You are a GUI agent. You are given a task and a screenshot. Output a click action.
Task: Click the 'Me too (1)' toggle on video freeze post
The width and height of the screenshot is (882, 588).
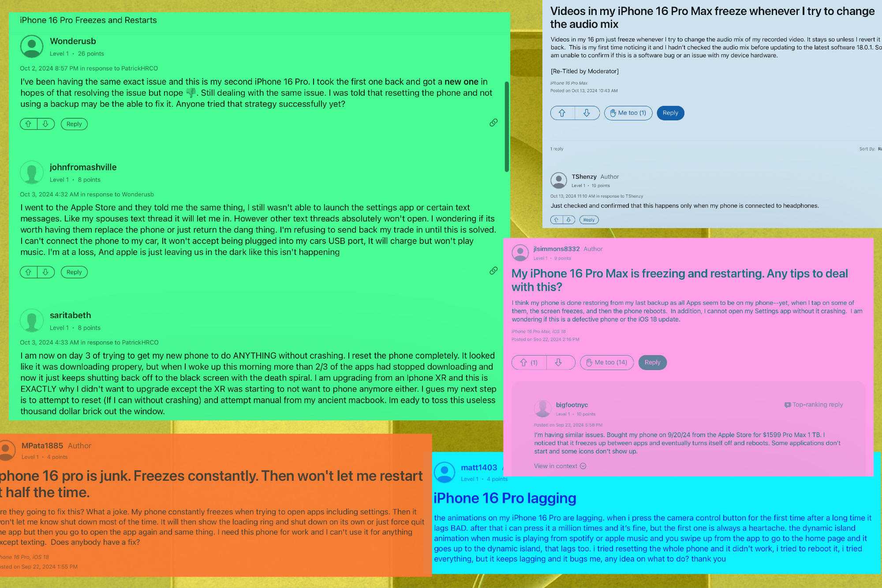pyautogui.click(x=627, y=113)
